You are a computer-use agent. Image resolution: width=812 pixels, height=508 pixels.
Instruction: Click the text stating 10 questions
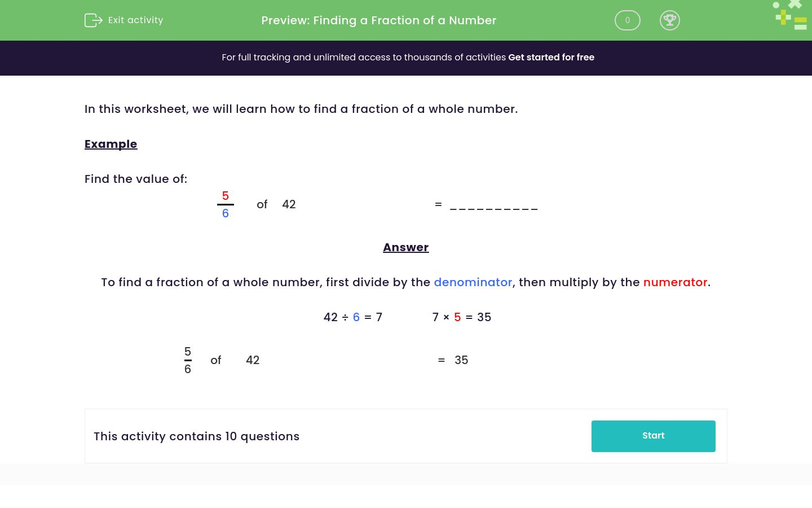197,436
